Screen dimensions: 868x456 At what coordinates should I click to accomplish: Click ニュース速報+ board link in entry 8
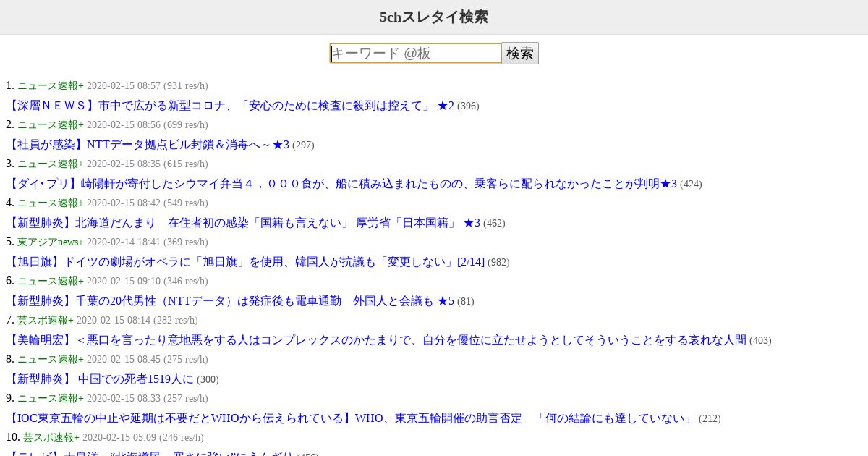point(51,359)
